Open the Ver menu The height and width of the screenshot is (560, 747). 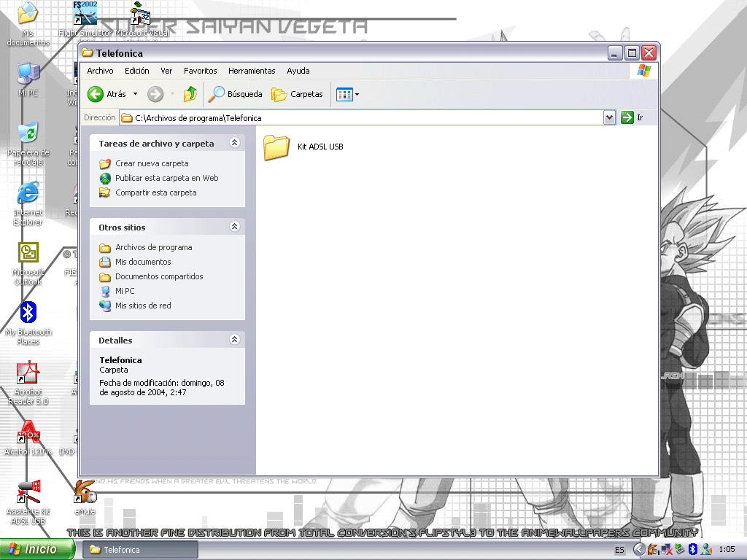coord(166,71)
